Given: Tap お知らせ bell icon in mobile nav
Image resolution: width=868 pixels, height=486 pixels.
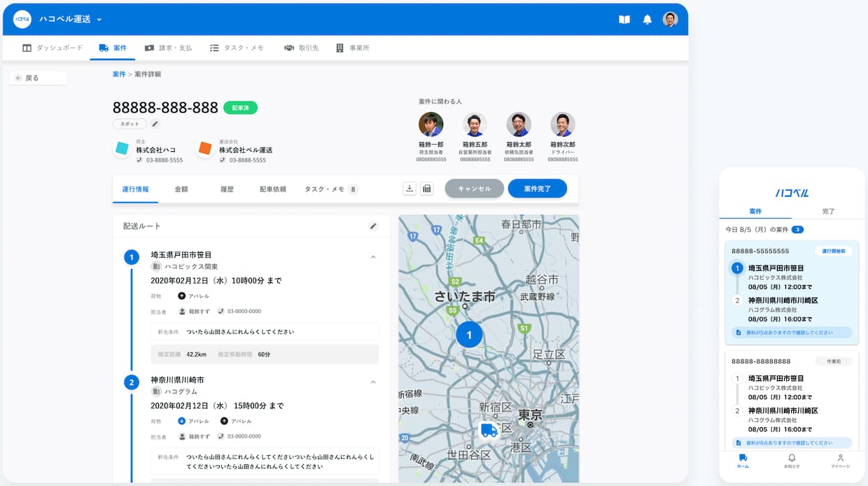Looking at the screenshot, I should (x=792, y=457).
